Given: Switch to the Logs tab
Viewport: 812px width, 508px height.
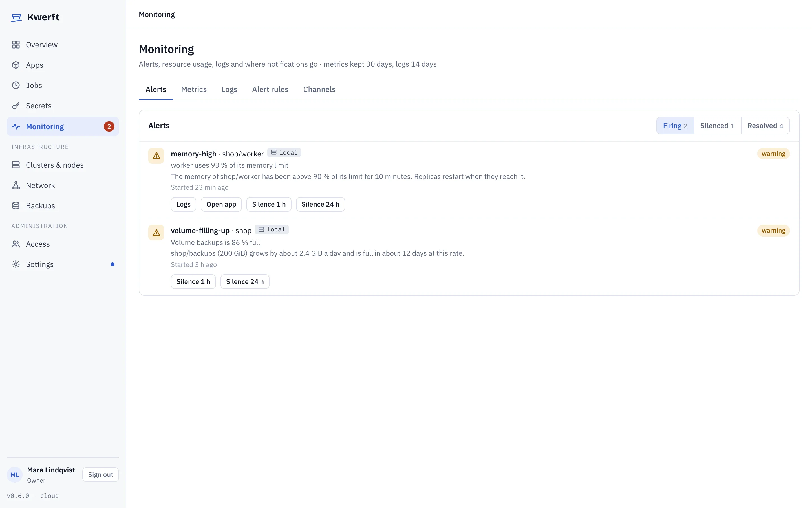Looking at the screenshot, I should (229, 89).
